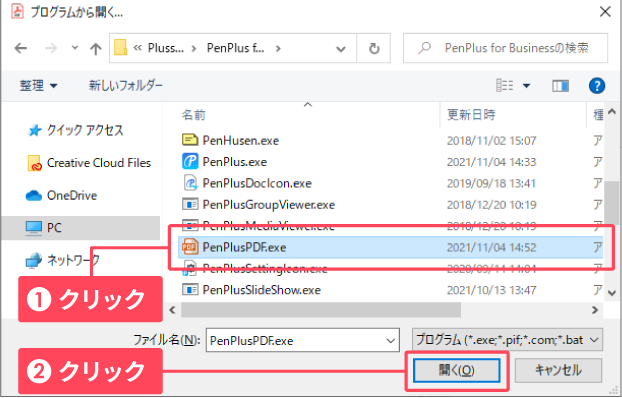Click the PenPlusDocIcon.exe document icon
This screenshot has height=398, width=622.
pos(190,183)
